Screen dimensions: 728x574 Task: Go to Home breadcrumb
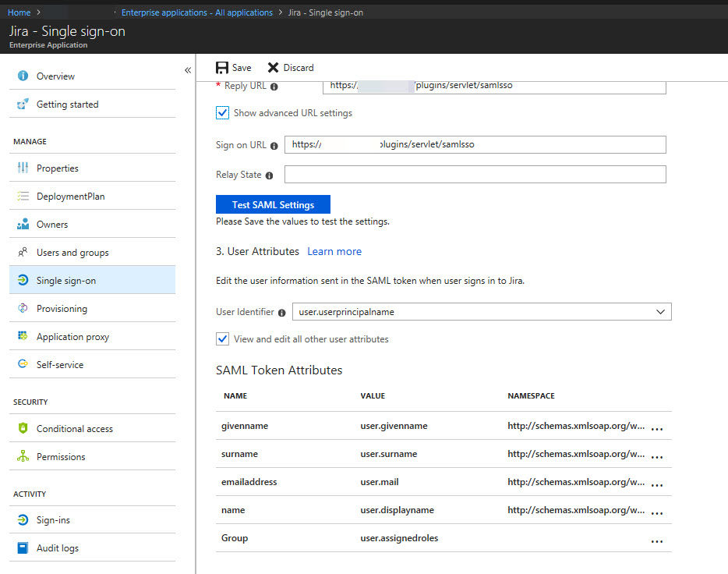(19, 12)
